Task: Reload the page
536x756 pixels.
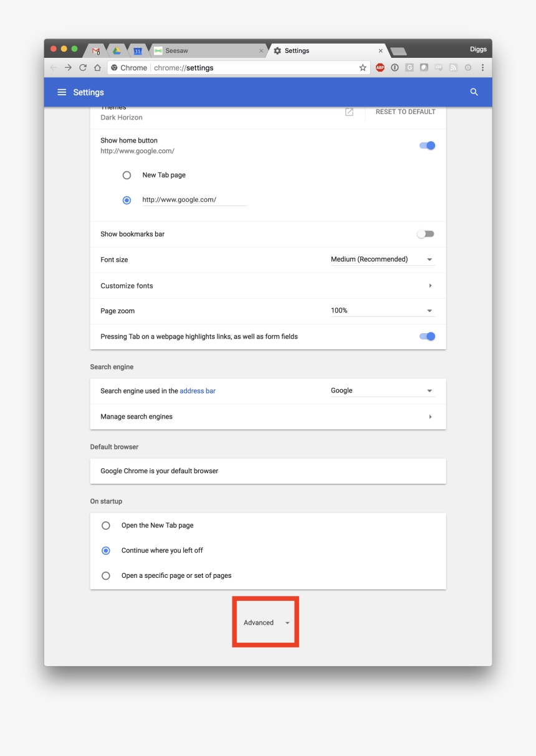Action: pos(83,68)
